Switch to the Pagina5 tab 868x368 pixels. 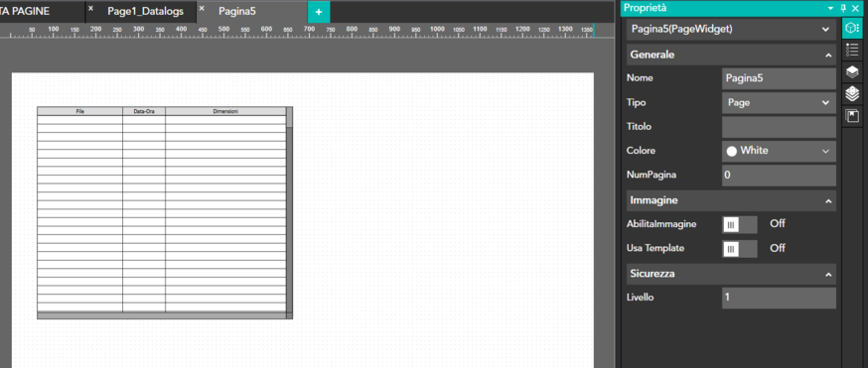point(237,11)
